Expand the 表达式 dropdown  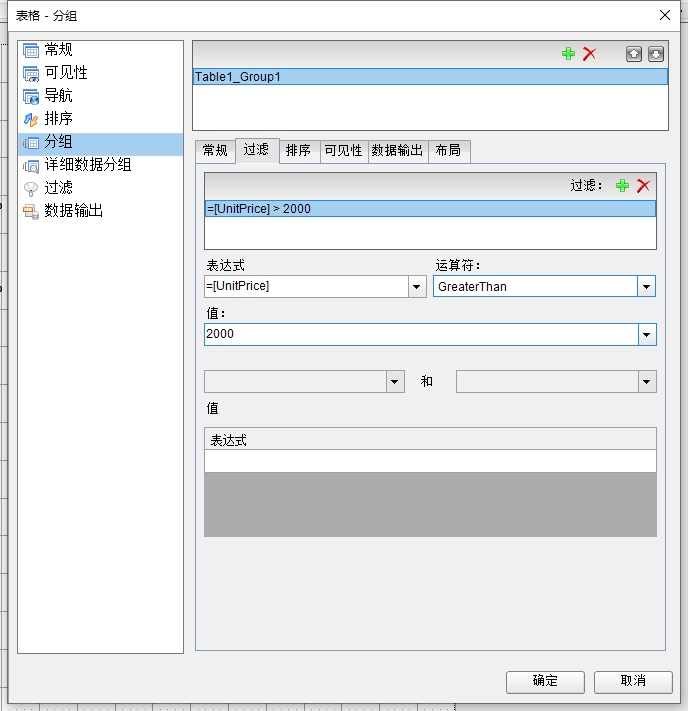[x=417, y=287]
